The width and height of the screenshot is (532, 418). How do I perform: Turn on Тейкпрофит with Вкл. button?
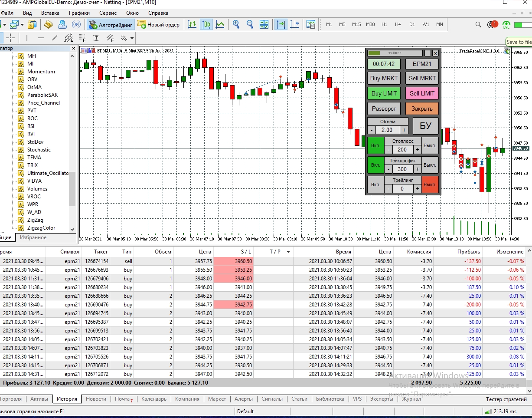[375, 165]
